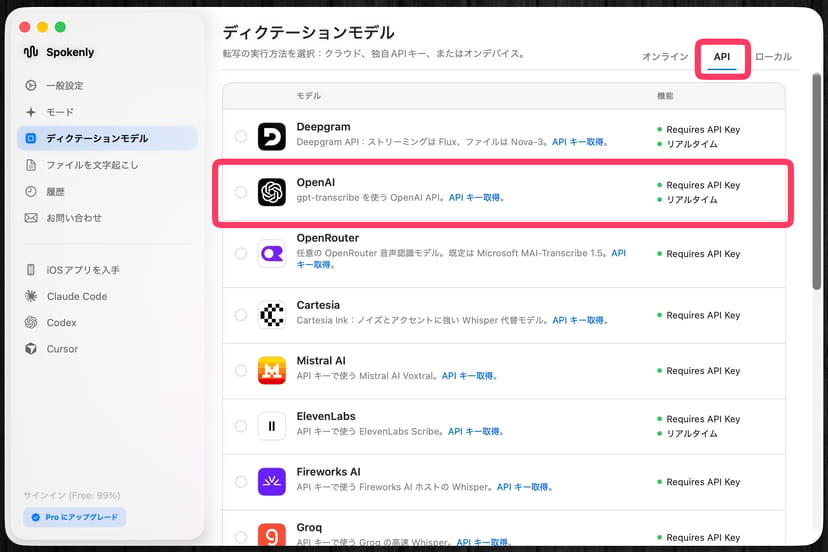828x552 pixels.
Task: Click the Spokenly waveform logo icon
Action: 31,52
